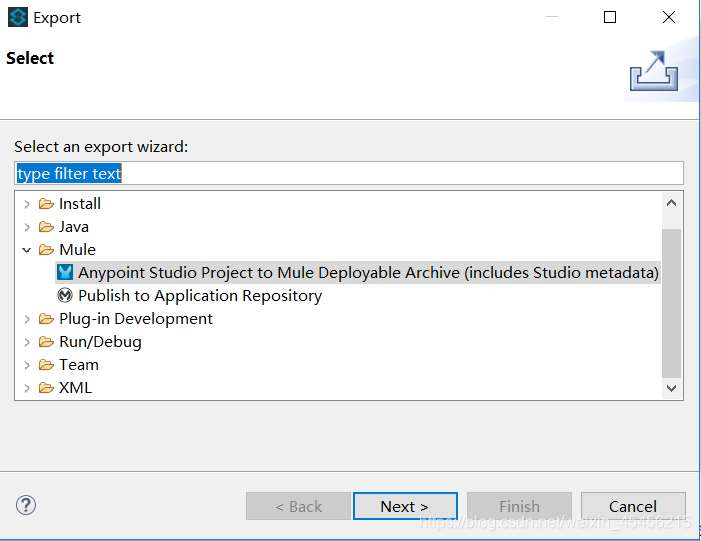Expand the Run/Debug category

click(x=27, y=342)
